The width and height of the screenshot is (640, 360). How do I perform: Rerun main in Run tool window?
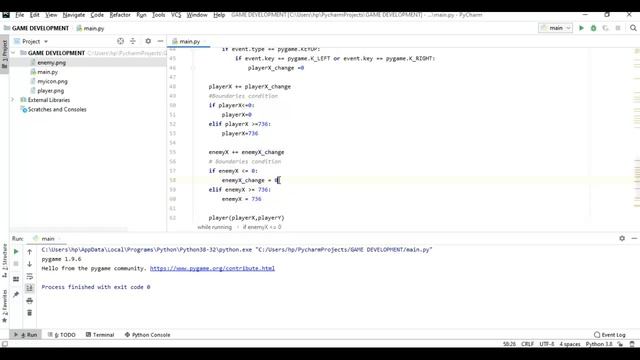tap(16, 252)
